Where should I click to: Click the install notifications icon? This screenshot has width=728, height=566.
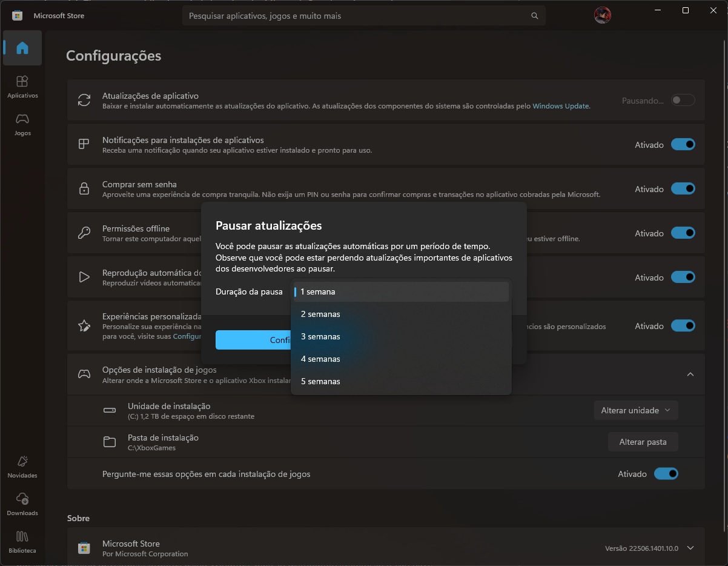click(84, 144)
